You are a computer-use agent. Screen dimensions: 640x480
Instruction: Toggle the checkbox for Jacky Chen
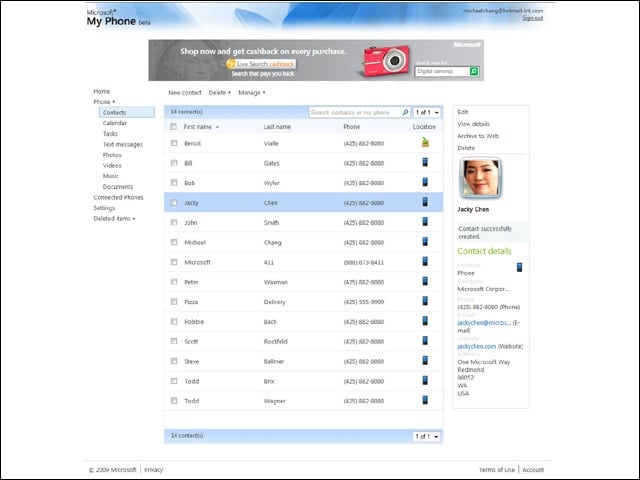[174, 202]
